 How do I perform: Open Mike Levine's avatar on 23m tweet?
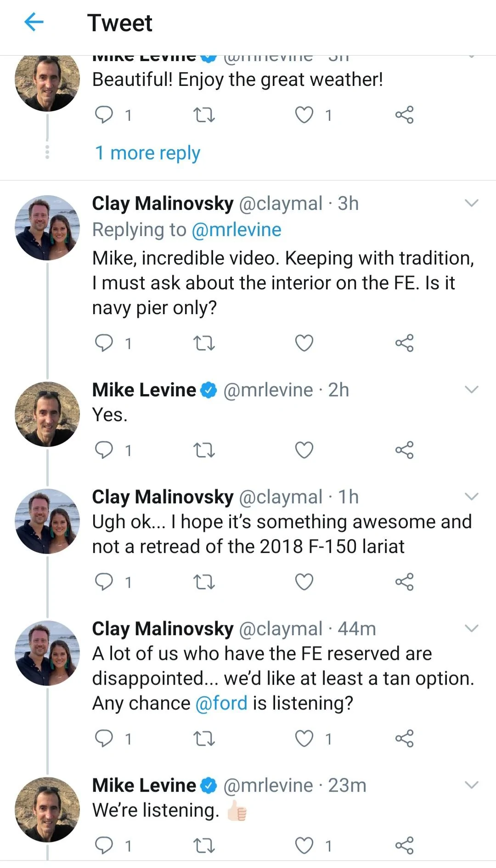(47, 809)
